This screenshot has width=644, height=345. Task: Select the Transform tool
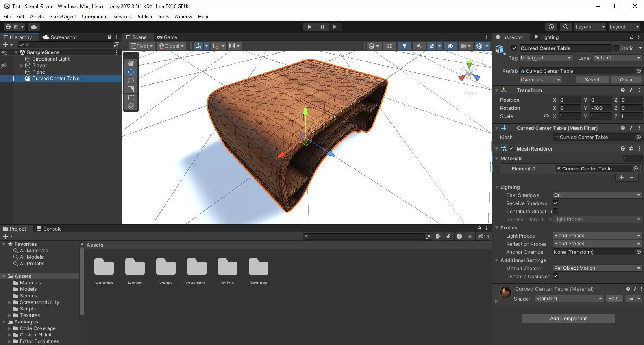[131, 106]
